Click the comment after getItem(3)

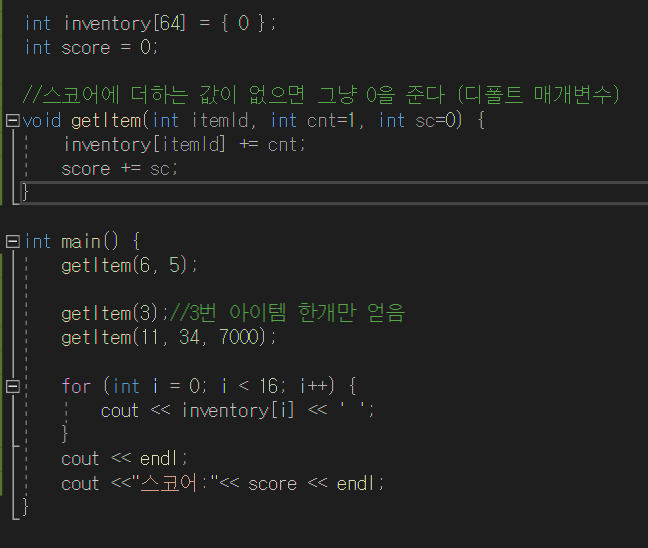pyautogui.click(x=288, y=312)
